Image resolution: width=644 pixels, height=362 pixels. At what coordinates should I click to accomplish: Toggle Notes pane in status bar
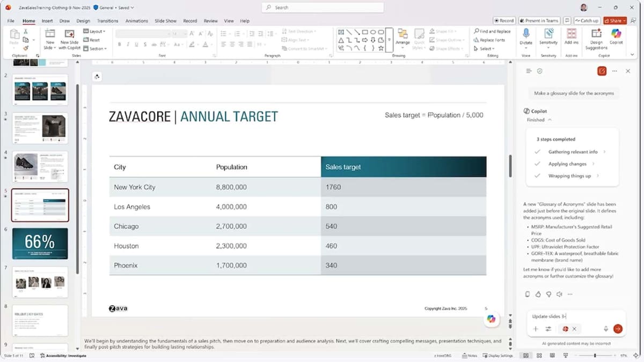(469, 356)
